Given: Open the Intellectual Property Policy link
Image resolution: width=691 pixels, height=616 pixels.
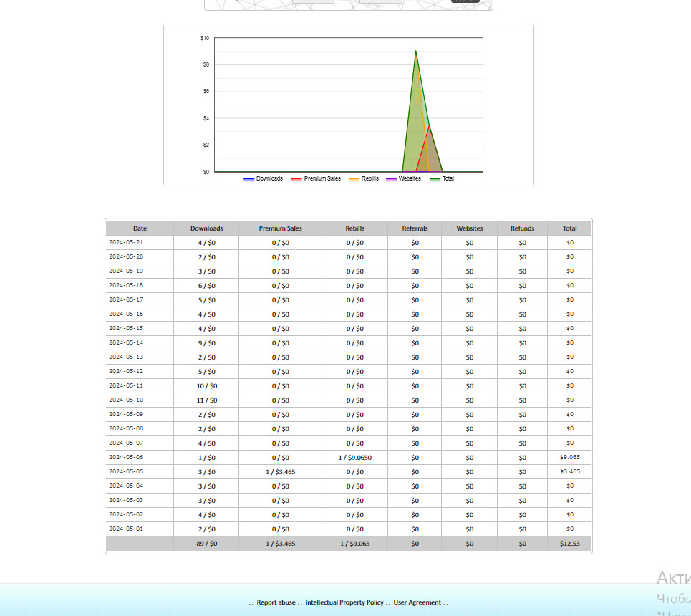Looking at the screenshot, I should [344, 602].
